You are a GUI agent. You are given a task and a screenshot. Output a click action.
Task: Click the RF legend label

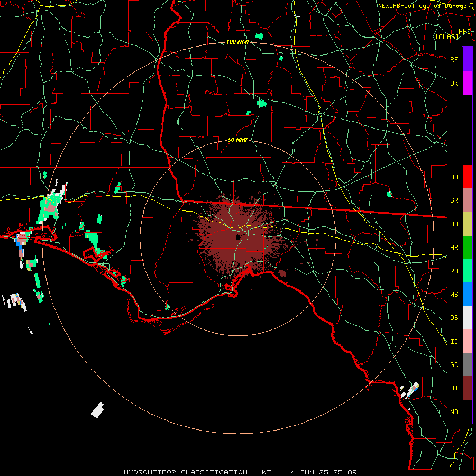point(454,59)
